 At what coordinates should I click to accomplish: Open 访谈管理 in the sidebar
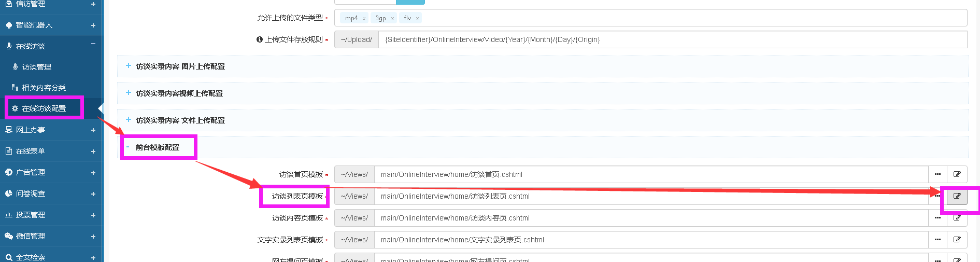[36, 67]
